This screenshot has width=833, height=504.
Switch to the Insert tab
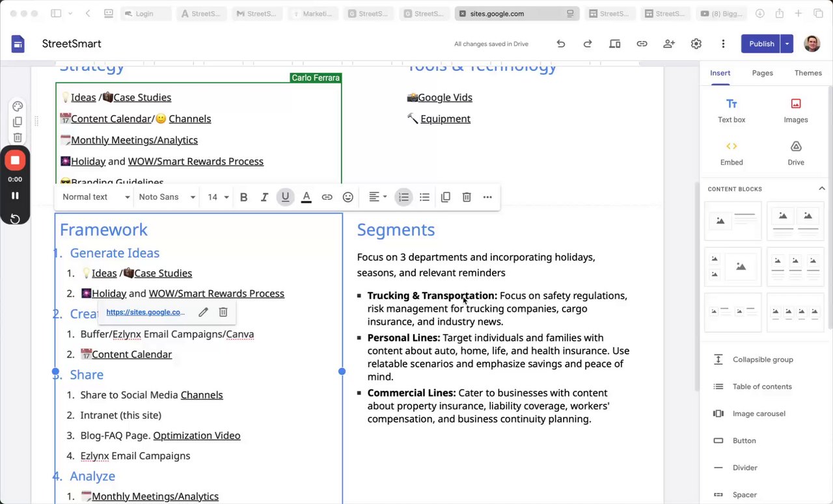tap(720, 73)
